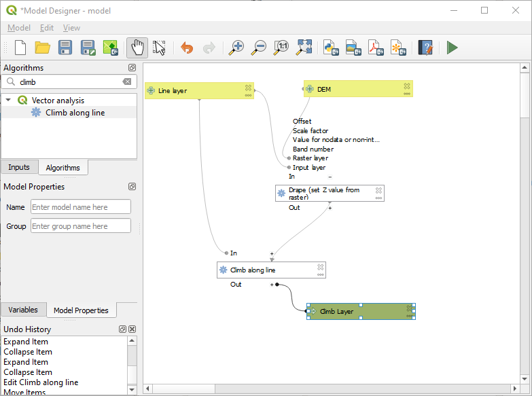This screenshot has height=396, width=532.
Task: Collapse the Drape algorithm's In parameters
Action: coord(330,176)
